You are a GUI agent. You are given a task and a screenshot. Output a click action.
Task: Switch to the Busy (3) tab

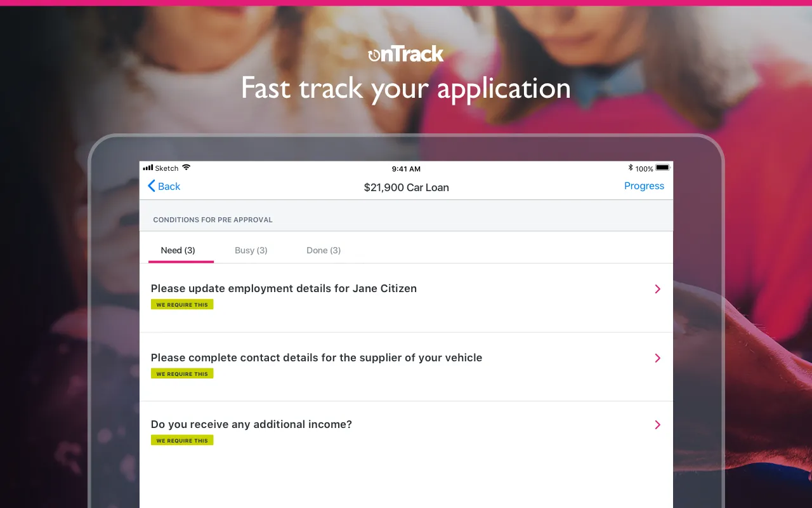(251, 250)
